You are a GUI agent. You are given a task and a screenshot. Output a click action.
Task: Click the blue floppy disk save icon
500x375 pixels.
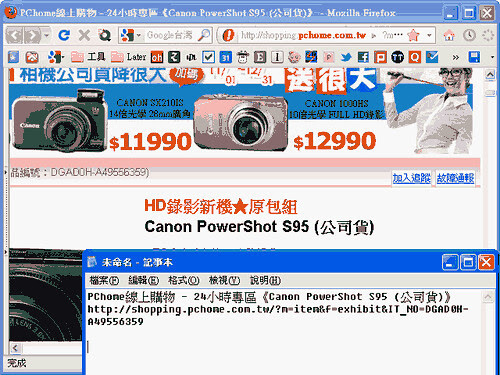474,57
